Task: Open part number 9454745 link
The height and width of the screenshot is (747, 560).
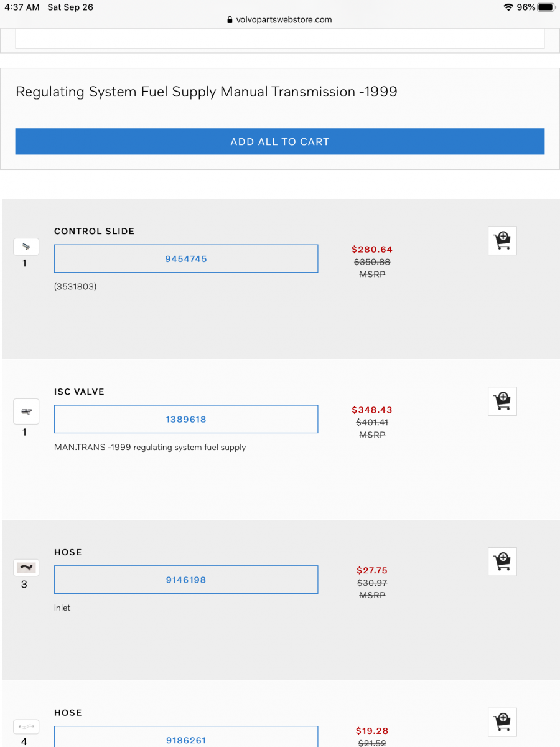Action: [186, 258]
